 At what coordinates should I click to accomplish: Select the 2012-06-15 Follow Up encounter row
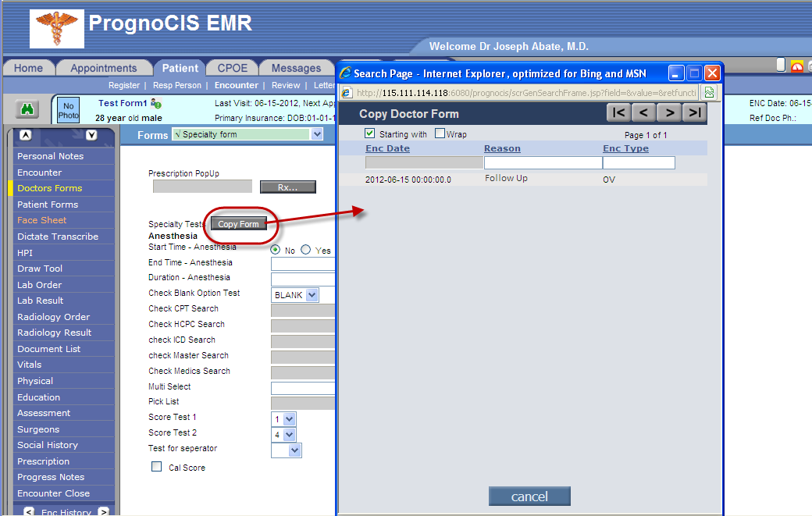click(x=523, y=179)
